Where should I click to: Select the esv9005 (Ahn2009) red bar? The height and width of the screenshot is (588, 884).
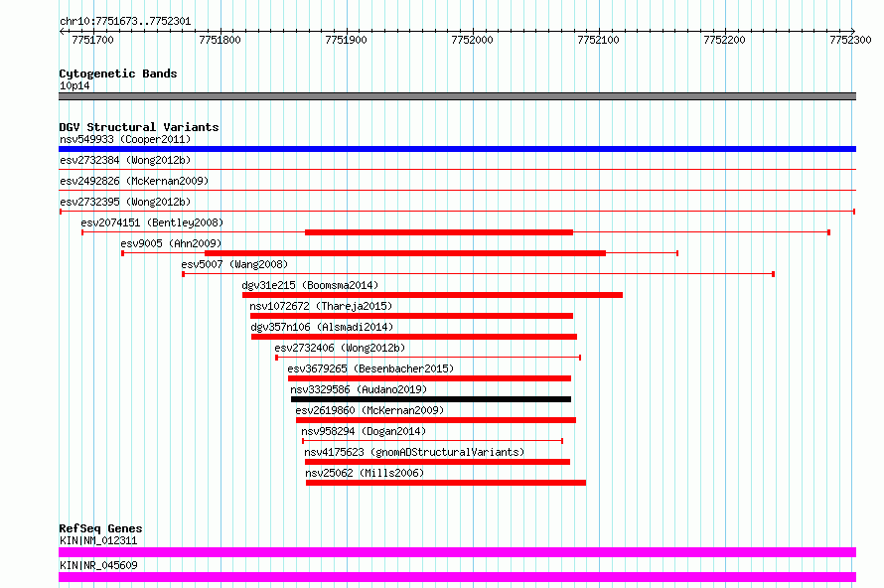tap(405, 253)
